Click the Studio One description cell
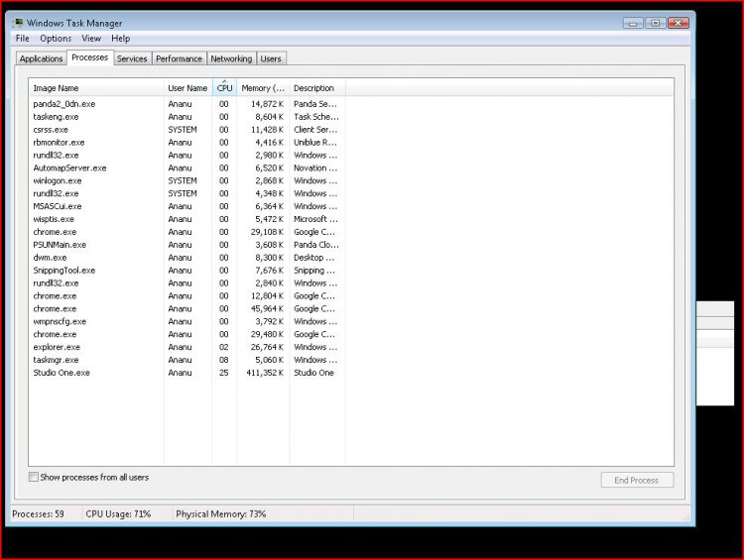This screenshot has height=560, width=744. (313, 373)
